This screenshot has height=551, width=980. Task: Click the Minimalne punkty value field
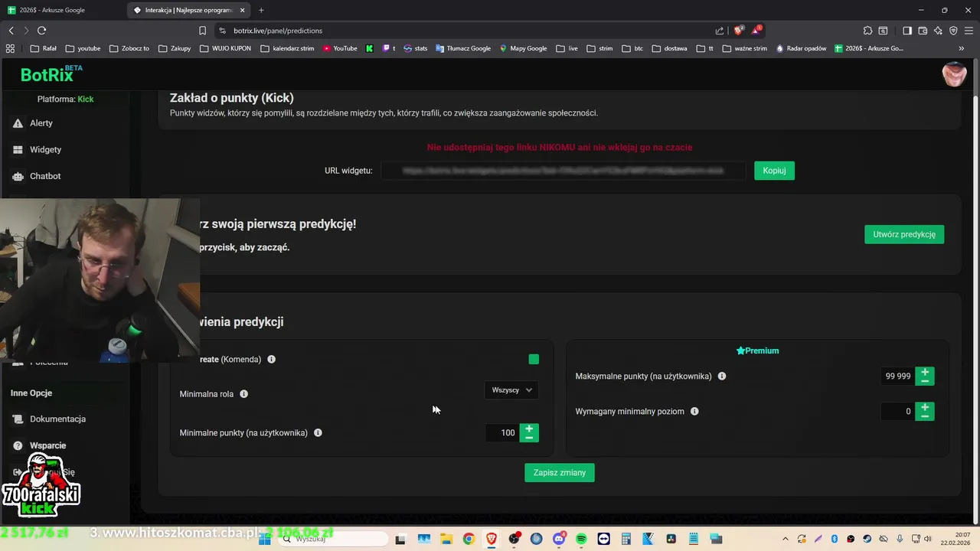[x=502, y=433]
